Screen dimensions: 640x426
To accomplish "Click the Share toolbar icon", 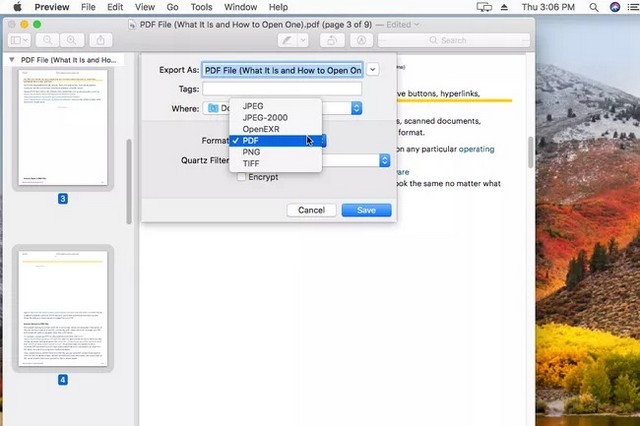I will pyautogui.click(x=100, y=40).
